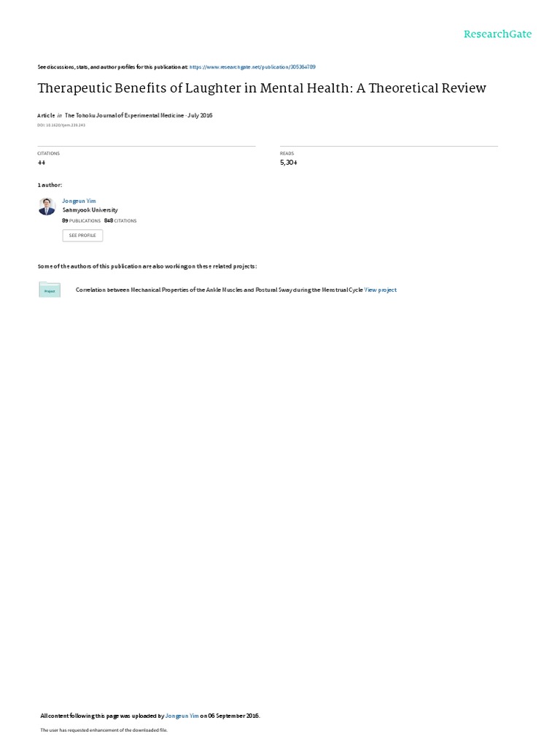This screenshot has width=560, height=747.
Task: Click the enhancement request footer note
Action: pos(104,729)
